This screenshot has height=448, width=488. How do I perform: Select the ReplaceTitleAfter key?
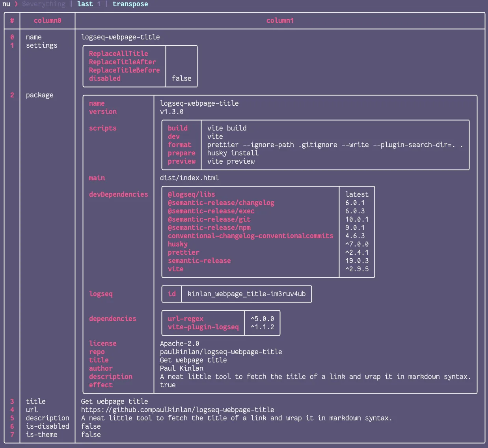coord(122,62)
